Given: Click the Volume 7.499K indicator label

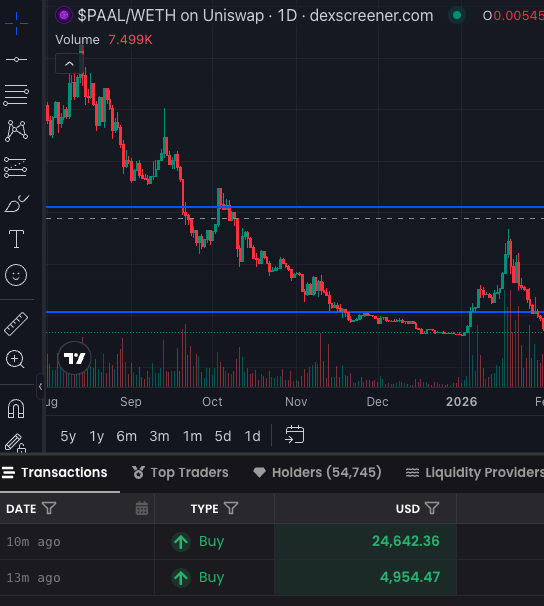Looking at the screenshot, I should click(x=104, y=39).
